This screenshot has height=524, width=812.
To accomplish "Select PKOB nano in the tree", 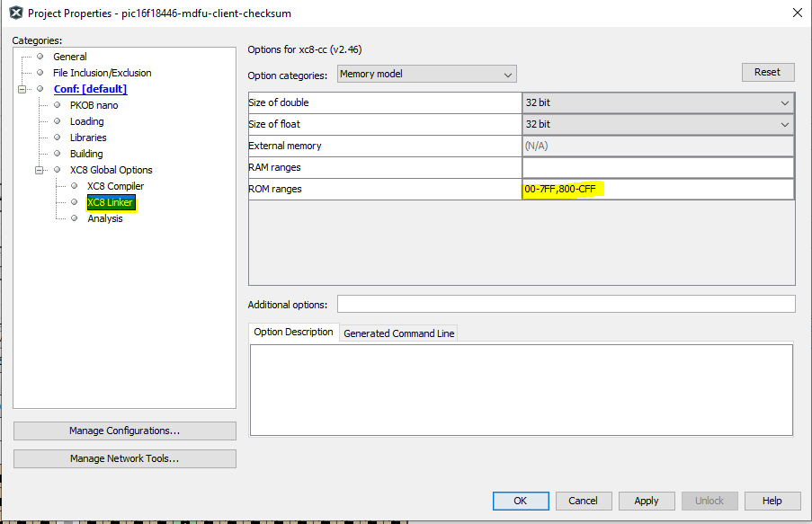I will coord(94,105).
